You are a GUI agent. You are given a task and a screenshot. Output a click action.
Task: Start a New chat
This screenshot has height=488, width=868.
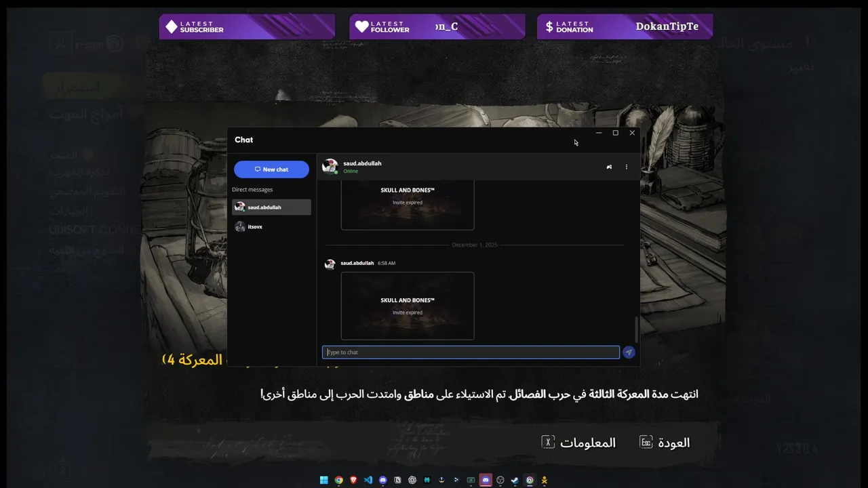pos(271,169)
